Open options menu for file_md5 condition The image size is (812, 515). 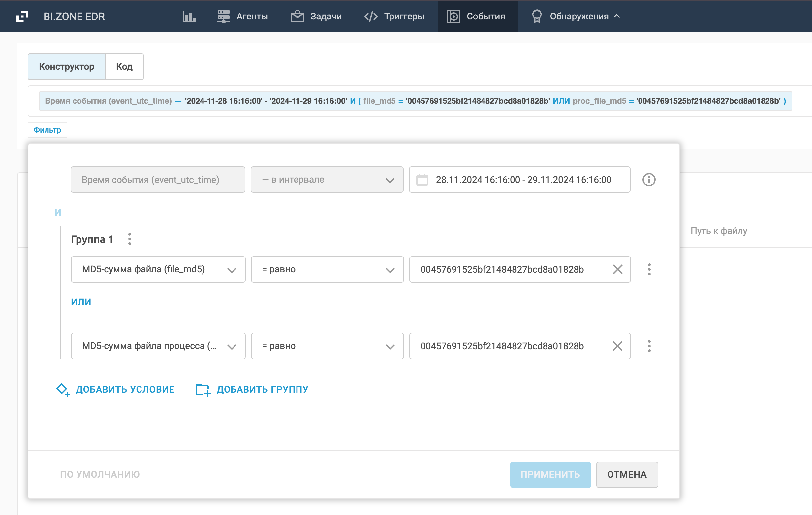coord(649,269)
